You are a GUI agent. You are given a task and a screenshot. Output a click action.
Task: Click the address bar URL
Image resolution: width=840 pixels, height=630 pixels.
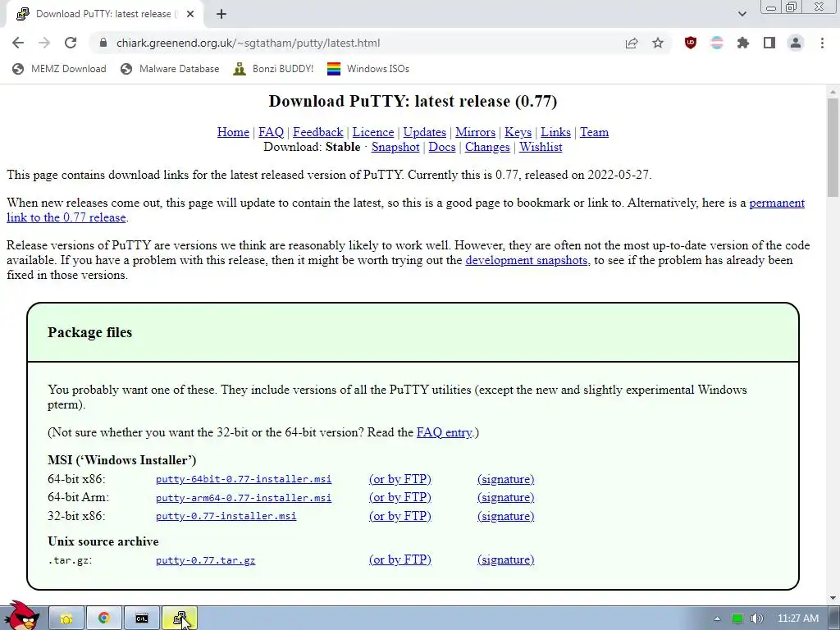(248, 43)
